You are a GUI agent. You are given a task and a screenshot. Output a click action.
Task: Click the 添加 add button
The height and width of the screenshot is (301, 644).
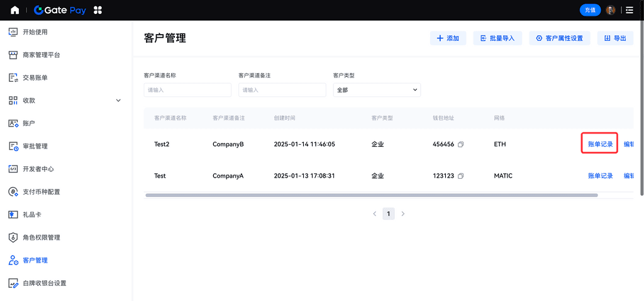coord(448,38)
